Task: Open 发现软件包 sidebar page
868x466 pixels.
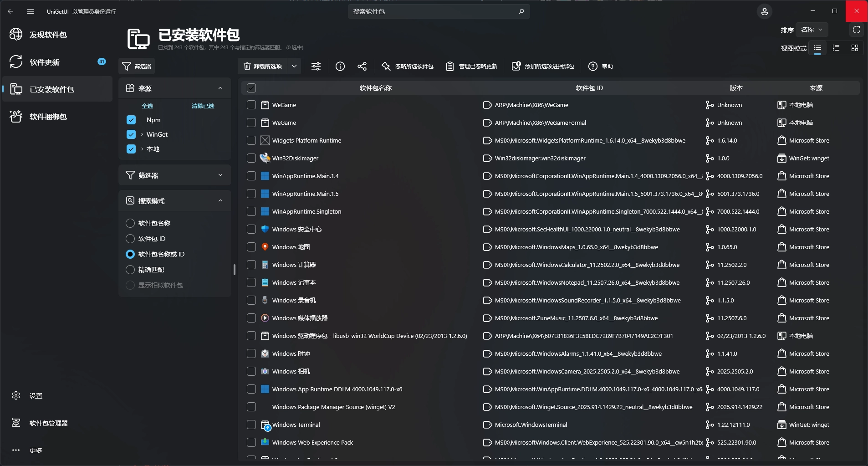Action: click(x=48, y=35)
